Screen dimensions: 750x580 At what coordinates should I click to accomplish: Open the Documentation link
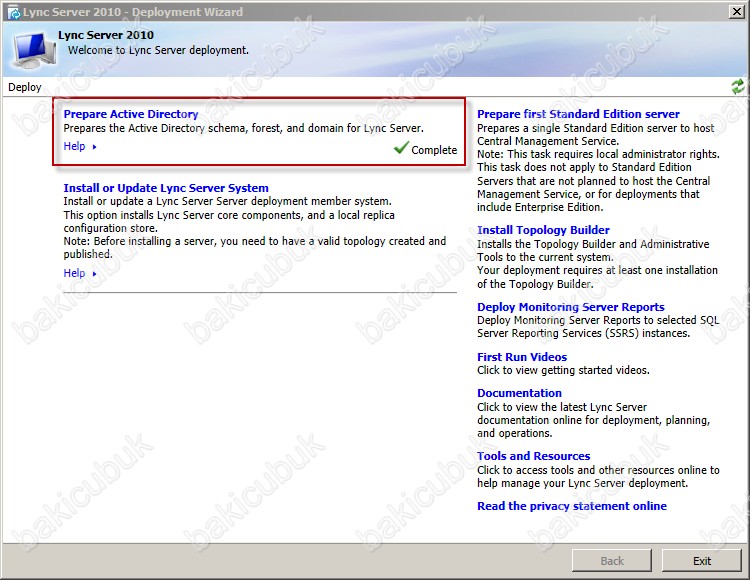[x=519, y=393]
